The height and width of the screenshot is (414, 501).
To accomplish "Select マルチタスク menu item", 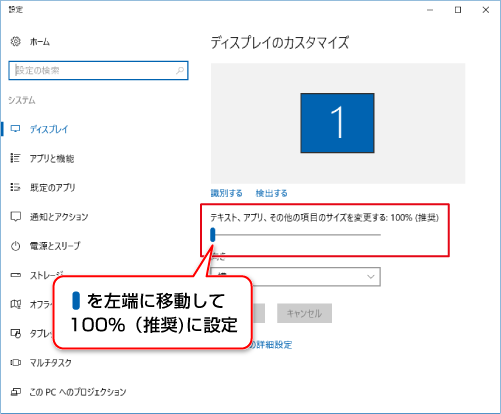I will [50, 363].
